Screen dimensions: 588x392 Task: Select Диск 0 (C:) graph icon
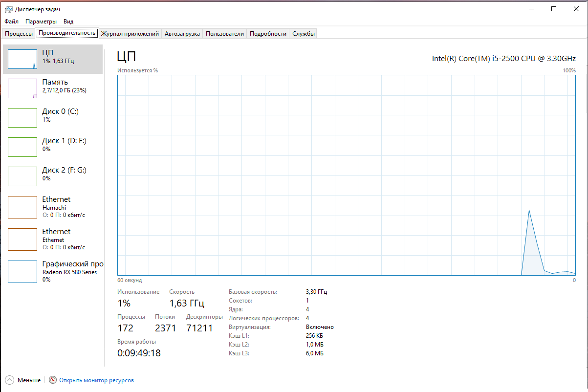click(22, 118)
